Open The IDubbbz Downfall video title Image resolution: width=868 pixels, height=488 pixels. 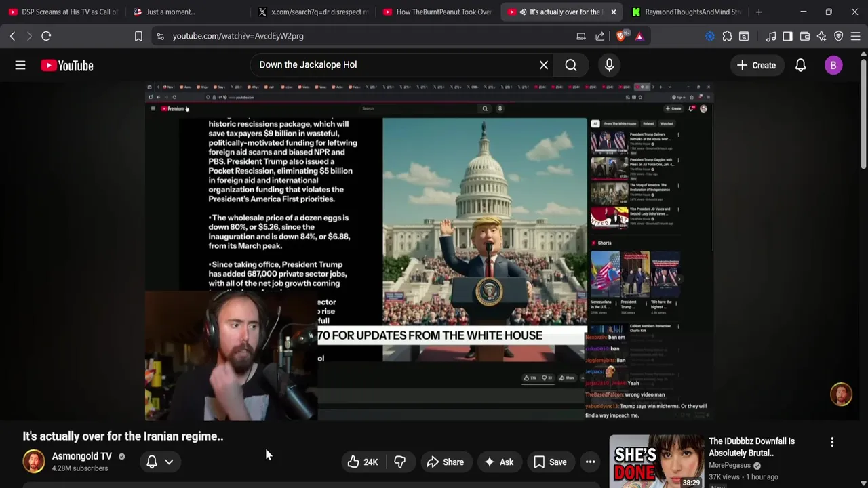coord(752,447)
